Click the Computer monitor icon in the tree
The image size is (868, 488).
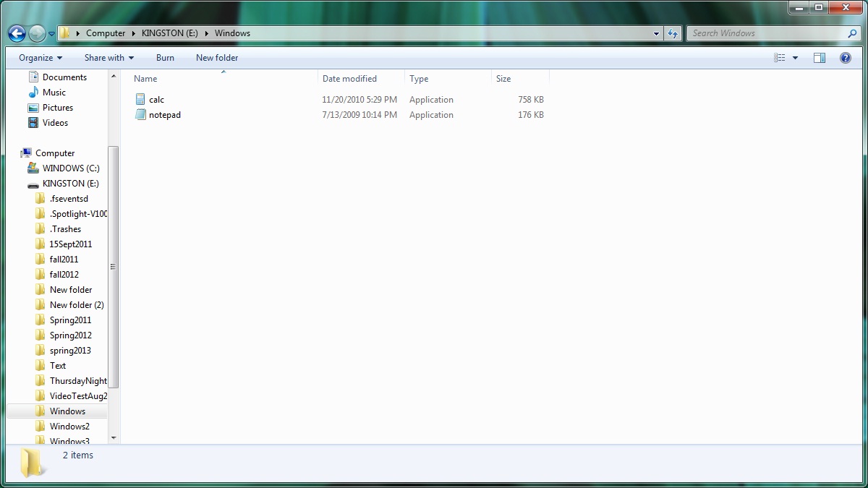click(x=26, y=153)
